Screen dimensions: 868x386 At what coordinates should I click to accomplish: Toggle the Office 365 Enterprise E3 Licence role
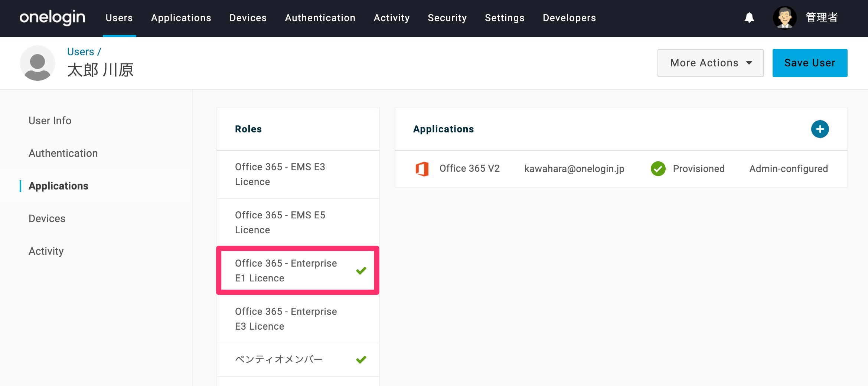(298, 319)
